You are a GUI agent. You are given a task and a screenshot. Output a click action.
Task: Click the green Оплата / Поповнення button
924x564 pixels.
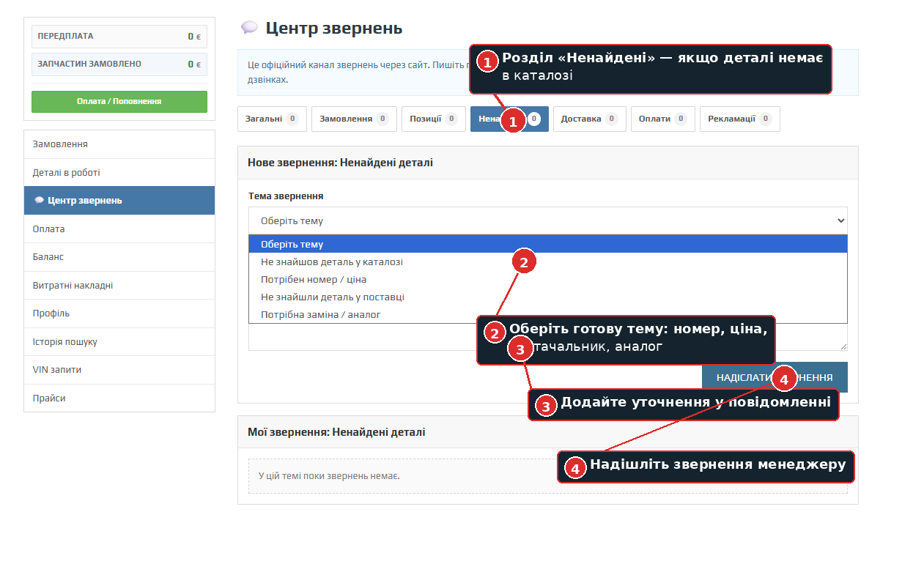tap(119, 102)
